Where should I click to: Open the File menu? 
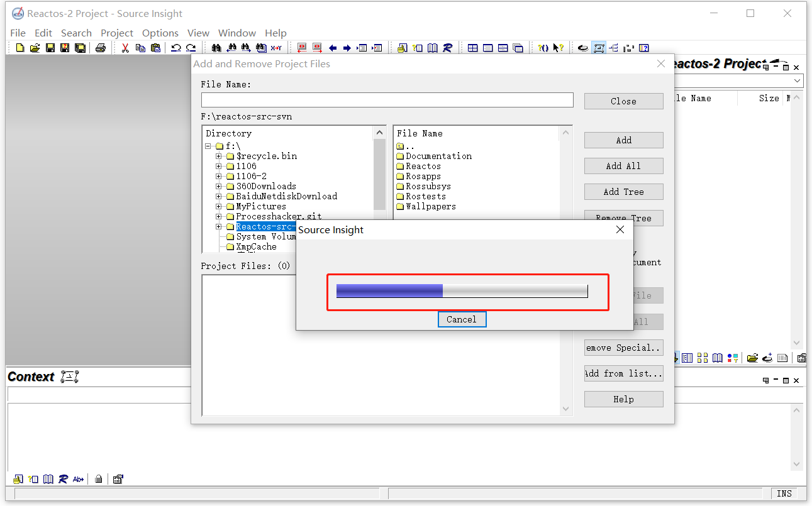18,33
